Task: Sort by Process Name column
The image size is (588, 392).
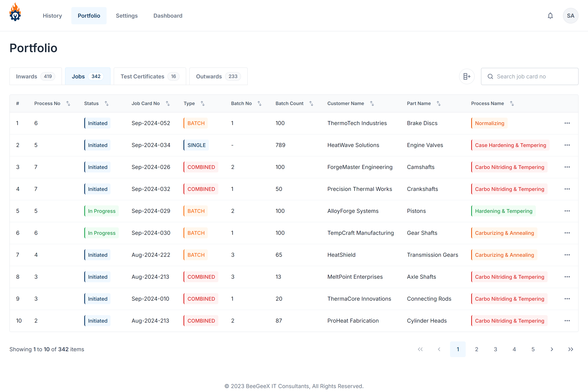Action: coord(512,103)
